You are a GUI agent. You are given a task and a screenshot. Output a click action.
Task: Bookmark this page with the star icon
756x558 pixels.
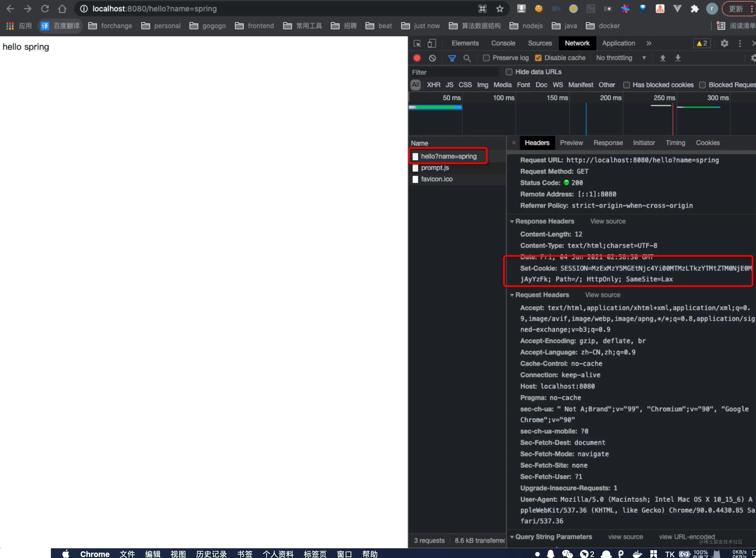(x=500, y=9)
